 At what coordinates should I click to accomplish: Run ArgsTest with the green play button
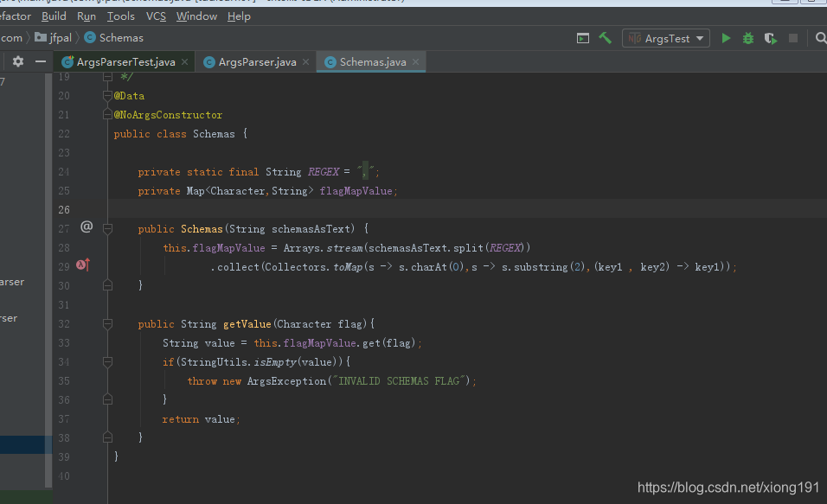click(x=727, y=38)
